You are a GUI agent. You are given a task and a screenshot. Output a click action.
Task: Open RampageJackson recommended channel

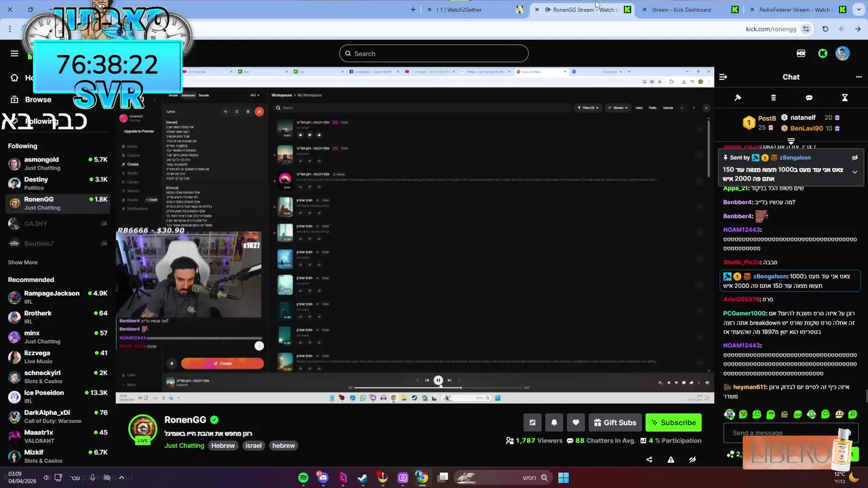tap(58, 297)
